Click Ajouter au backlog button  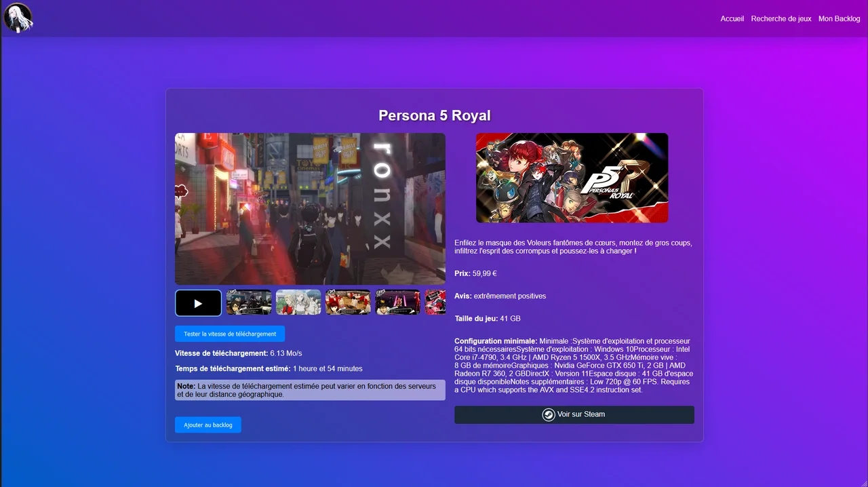click(x=208, y=425)
